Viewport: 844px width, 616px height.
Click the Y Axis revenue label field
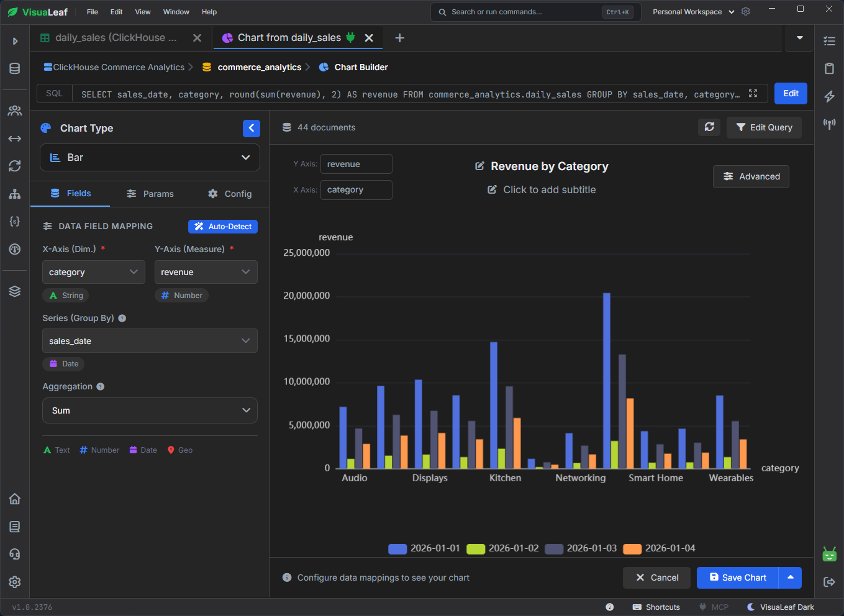pyautogui.click(x=356, y=164)
